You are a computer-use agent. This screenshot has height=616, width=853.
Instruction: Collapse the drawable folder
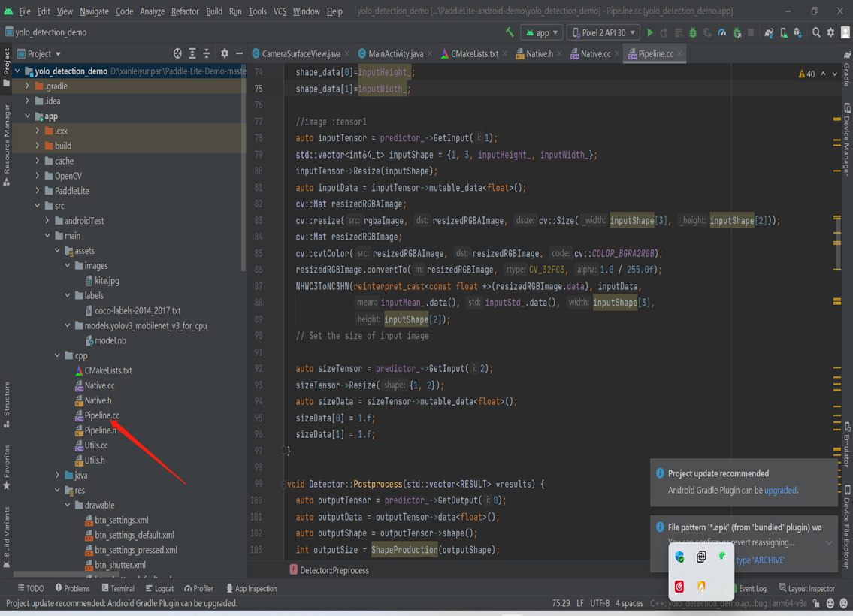click(68, 505)
